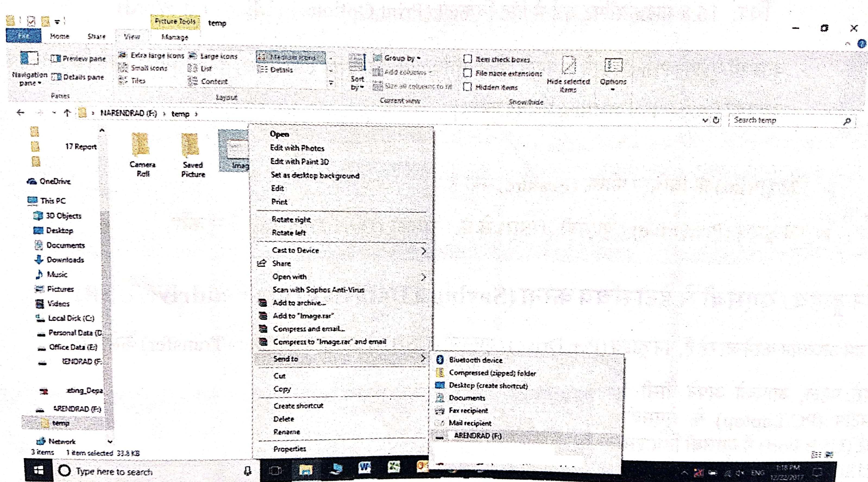Toggle File name extensions checkbox
The image size is (868, 482).
coord(467,73)
